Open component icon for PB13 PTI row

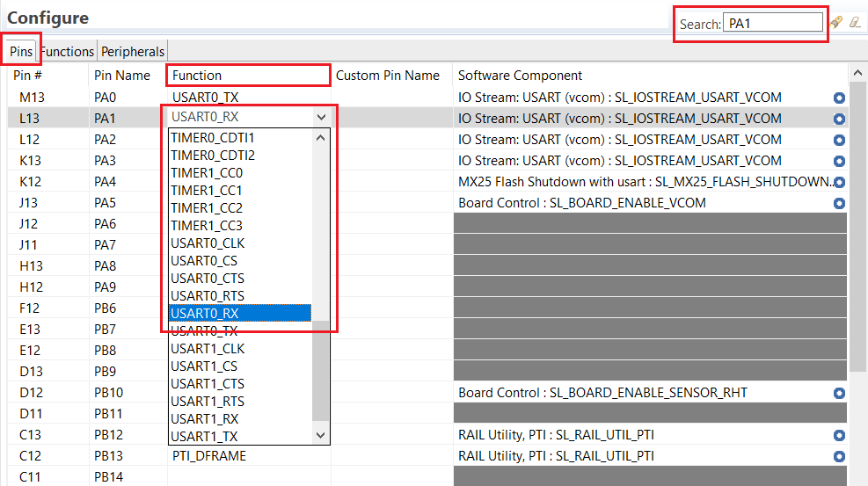click(x=839, y=456)
